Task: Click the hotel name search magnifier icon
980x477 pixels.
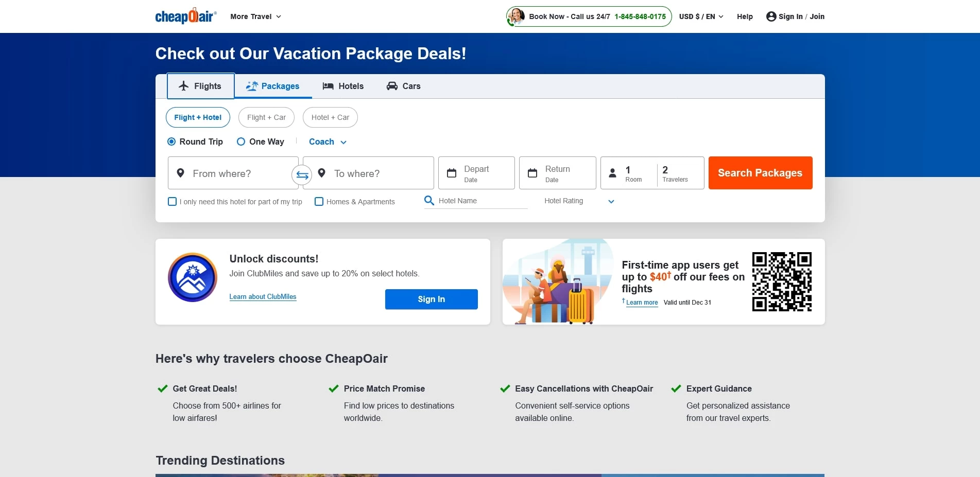Action: coord(429,201)
